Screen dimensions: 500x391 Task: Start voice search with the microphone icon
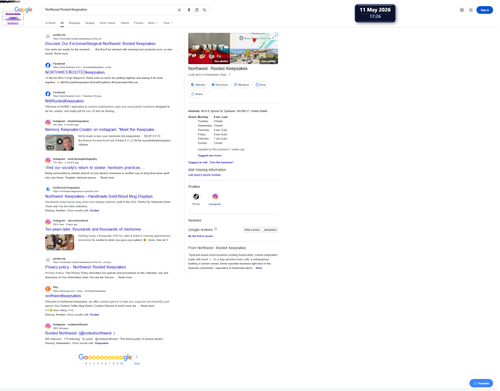(189, 10)
